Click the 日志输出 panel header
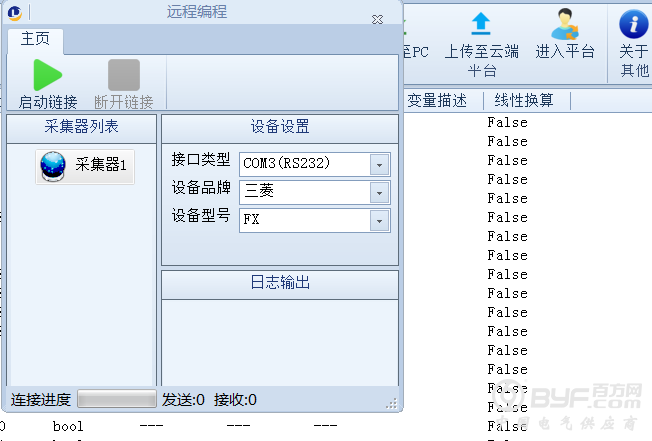 (280, 283)
